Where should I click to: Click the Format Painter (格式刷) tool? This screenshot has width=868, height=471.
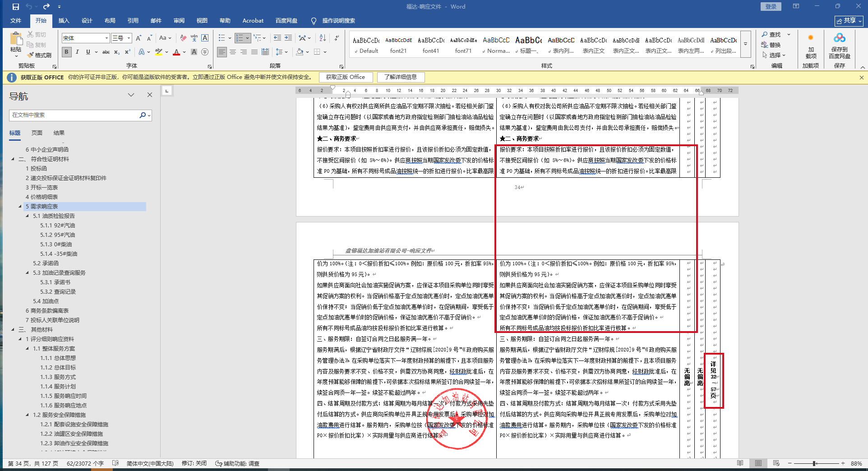click(x=39, y=55)
